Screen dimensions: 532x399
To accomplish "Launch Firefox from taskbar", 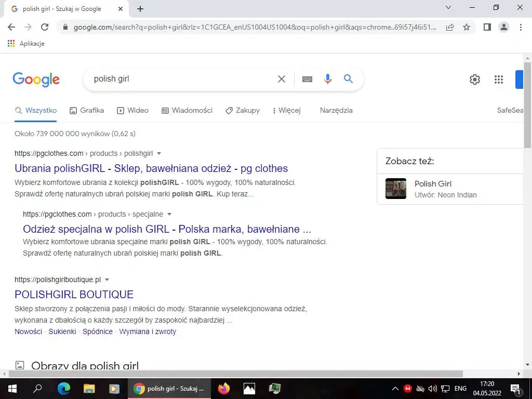I will coord(223,389).
